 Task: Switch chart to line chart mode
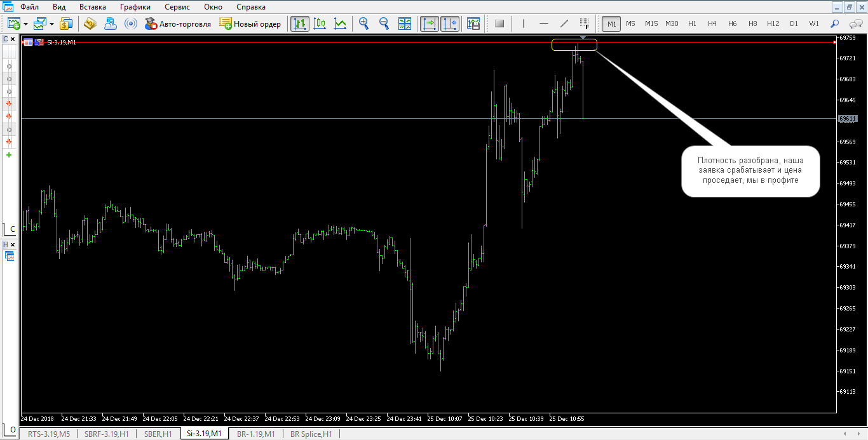341,23
